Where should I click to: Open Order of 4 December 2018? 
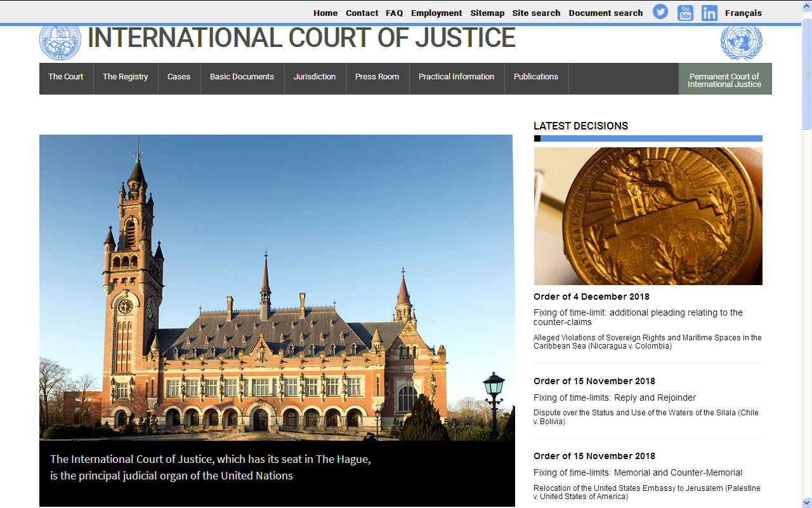[591, 297]
